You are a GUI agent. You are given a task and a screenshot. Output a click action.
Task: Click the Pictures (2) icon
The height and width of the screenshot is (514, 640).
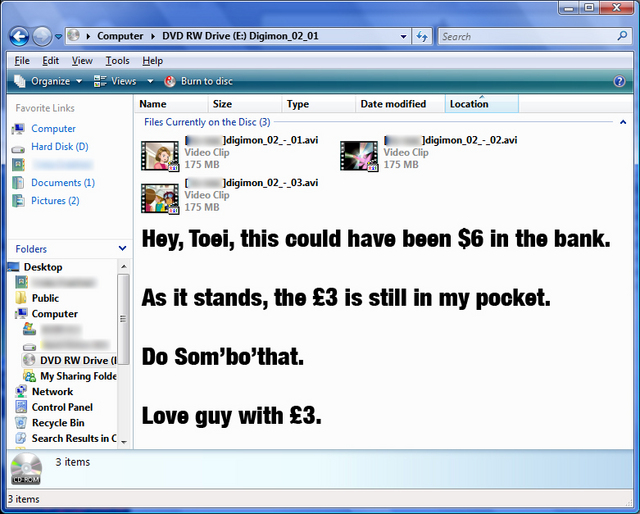[18, 201]
